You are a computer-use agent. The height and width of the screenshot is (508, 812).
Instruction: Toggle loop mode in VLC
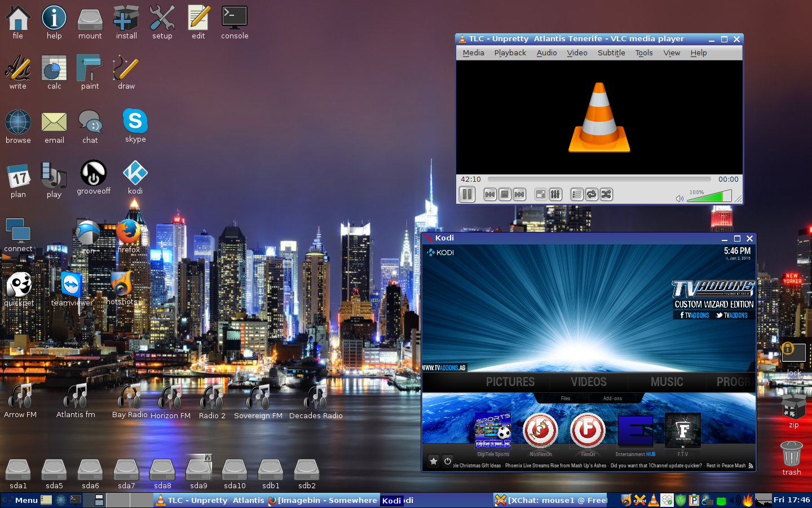[591, 195]
